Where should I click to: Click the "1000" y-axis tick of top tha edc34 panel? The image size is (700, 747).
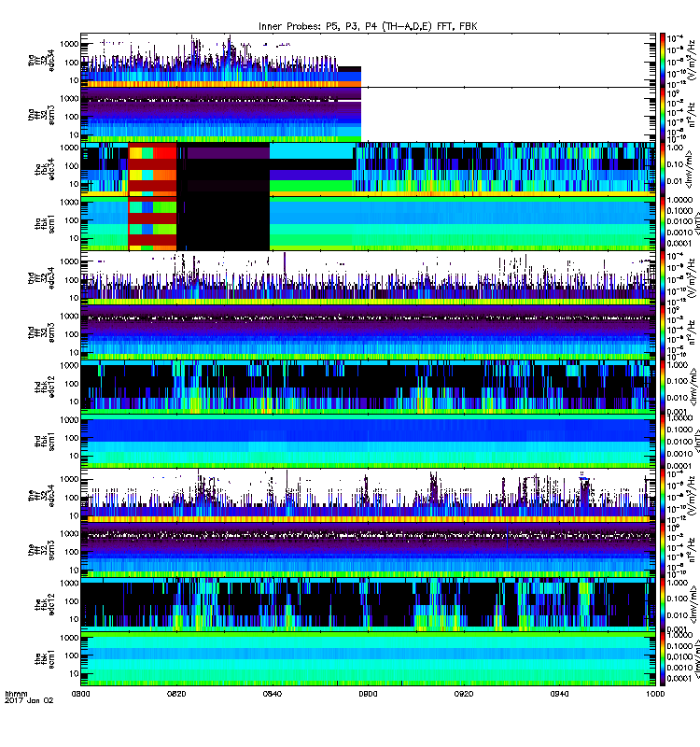coord(69,44)
